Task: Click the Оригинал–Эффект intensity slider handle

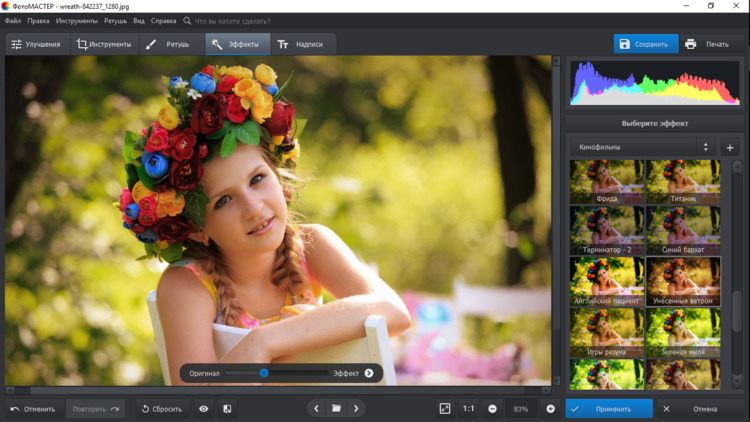Action: [x=264, y=373]
